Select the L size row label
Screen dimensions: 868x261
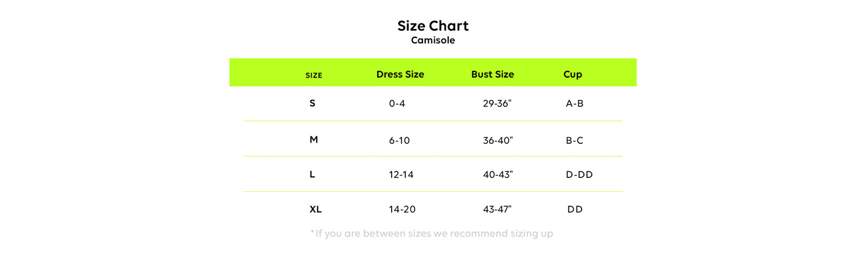pyautogui.click(x=312, y=174)
